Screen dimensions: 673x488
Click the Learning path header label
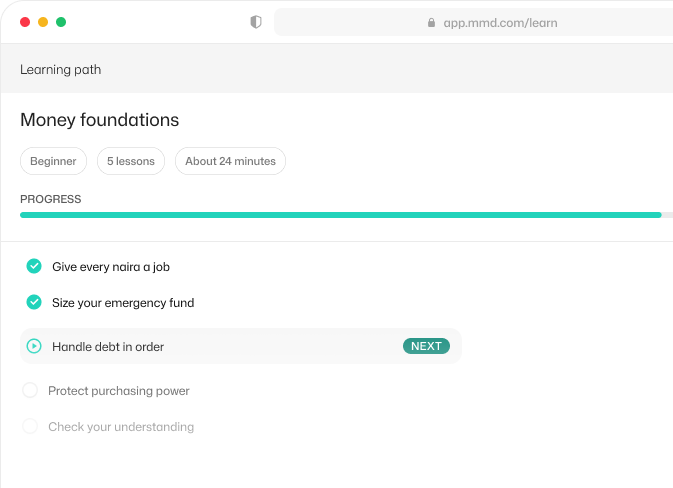[x=61, y=70]
